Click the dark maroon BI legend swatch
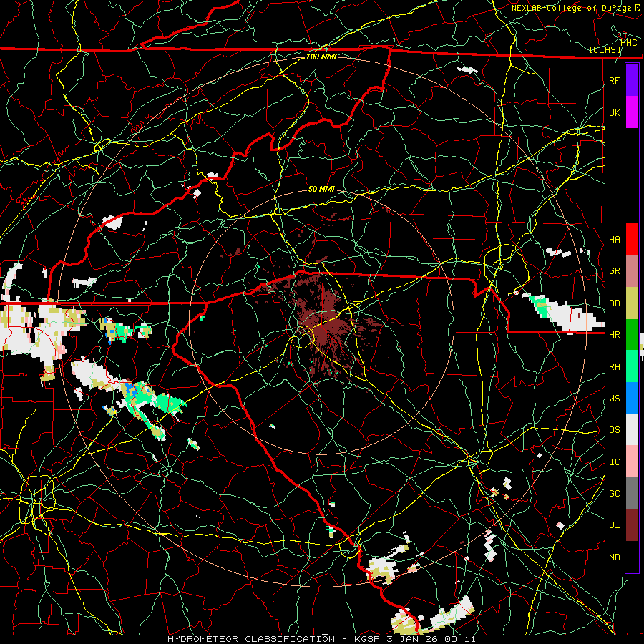The height and width of the screenshot is (644, 644). pos(632,525)
